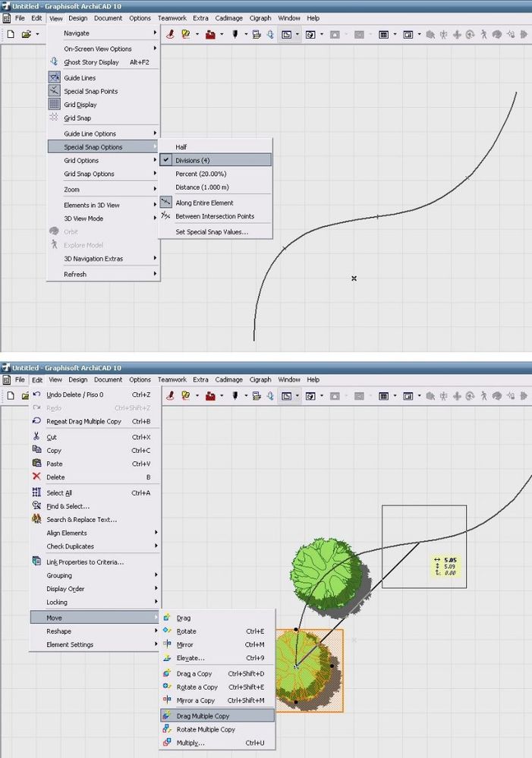Image resolution: width=532 pixels, height=758 pixels.
Task: Toggle Guide Lines in View menu
Action: tap(103, 78)
